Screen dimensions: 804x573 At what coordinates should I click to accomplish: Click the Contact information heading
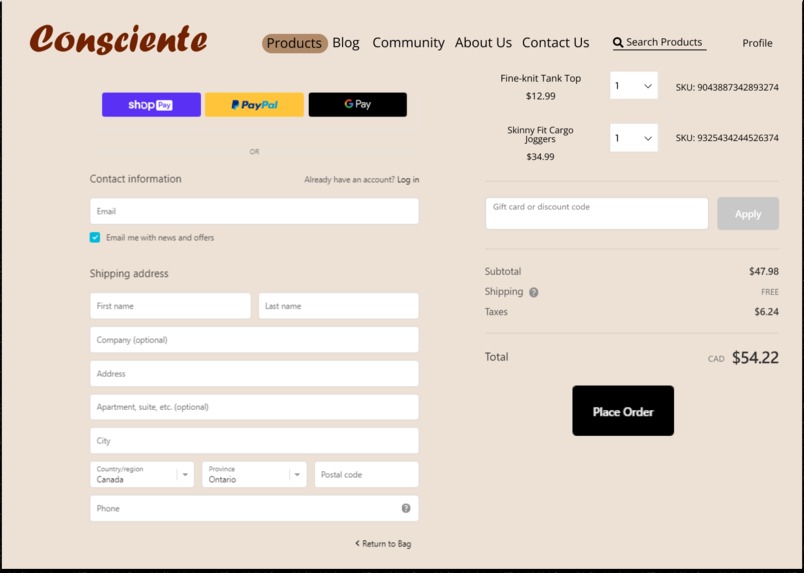[135, 179]
